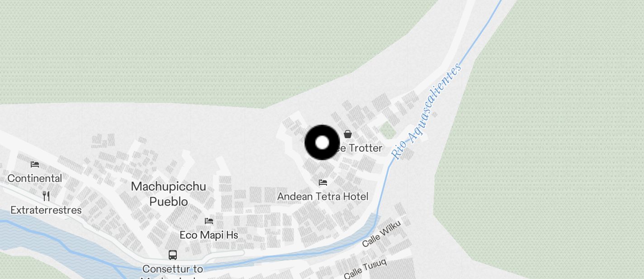Image resolution: width=644 pixels, height=279 pixels.
Task: Click the Eco Mapi Hs label
Action: pos(209,235)
